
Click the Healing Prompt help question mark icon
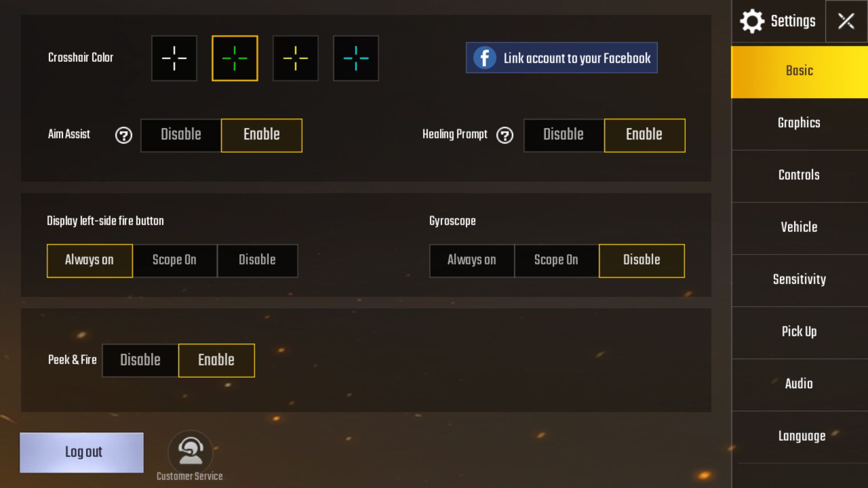505,135
